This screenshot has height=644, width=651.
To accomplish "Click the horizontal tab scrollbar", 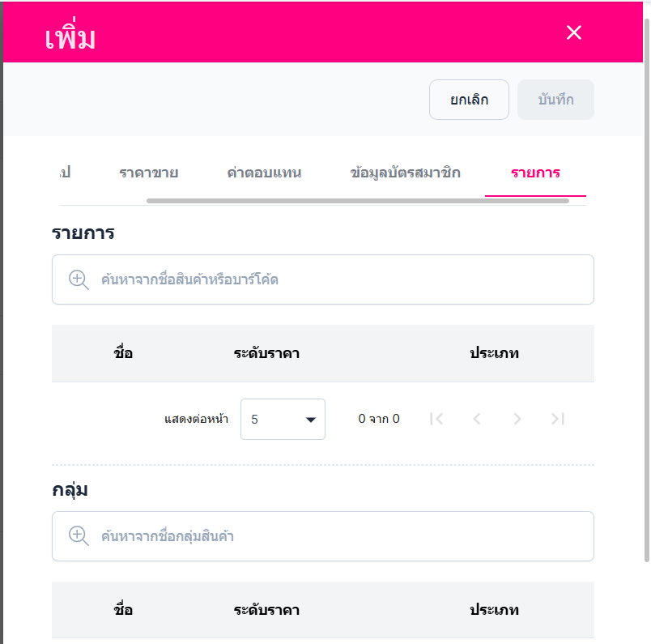I will click(x=357, y=200).
